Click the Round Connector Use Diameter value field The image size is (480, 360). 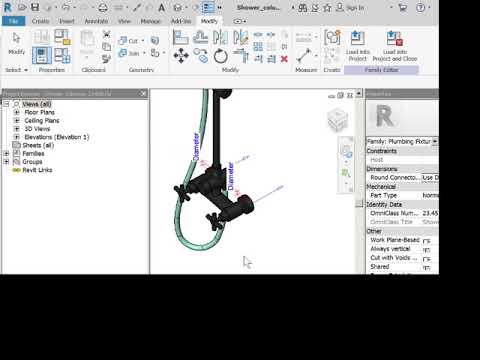tap(430, 178)
